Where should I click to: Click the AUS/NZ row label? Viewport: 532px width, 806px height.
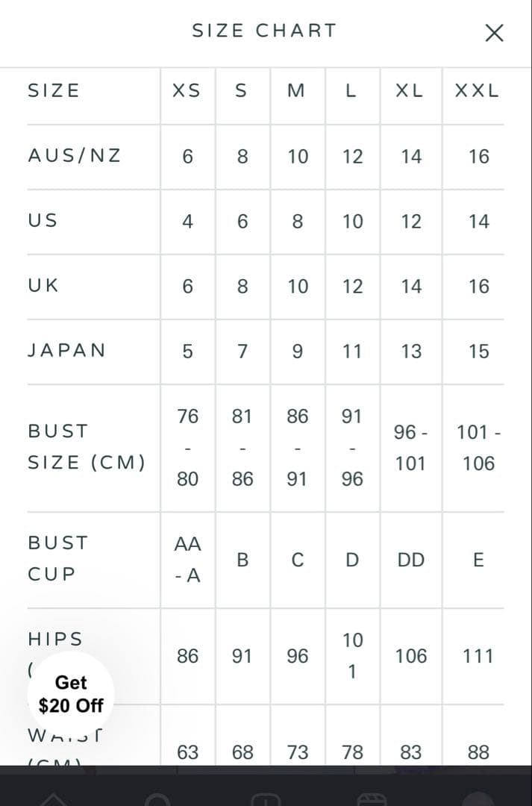click(x=75, y=156)
